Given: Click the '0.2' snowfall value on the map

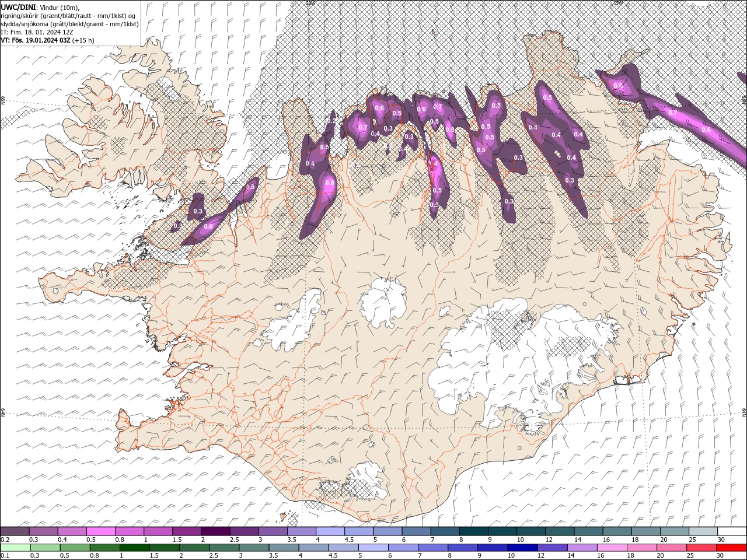Looking at the screenshot, I should (x=332, y=121).
